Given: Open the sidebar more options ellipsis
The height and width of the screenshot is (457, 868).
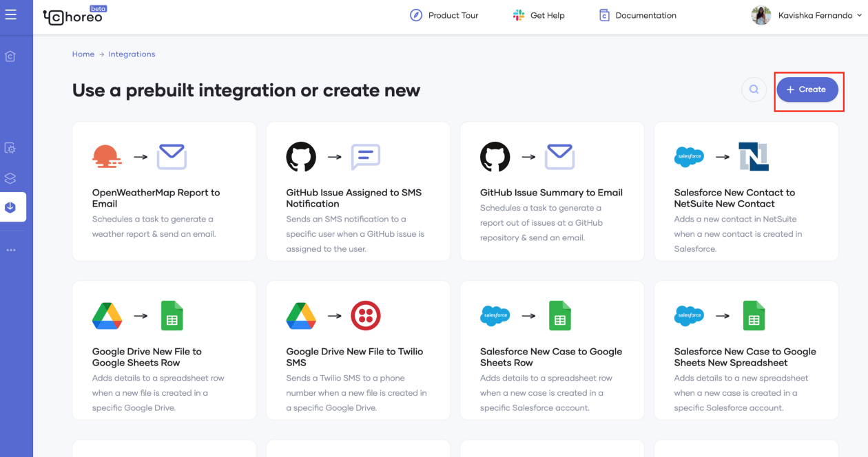Looking at the screenshot, I should pos(10,250).
